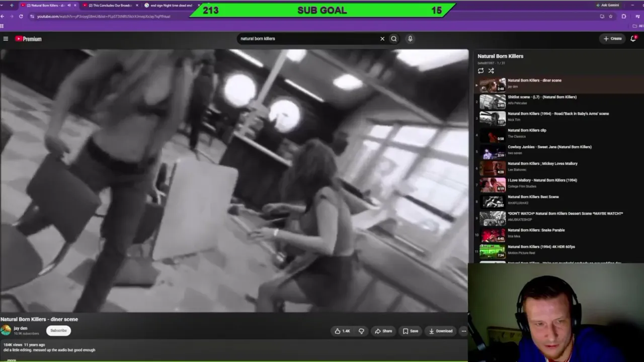Open playlist title Natural Born Killers
Image resolution: width=644 pixels, height=362 pixels.
(501, 56)
